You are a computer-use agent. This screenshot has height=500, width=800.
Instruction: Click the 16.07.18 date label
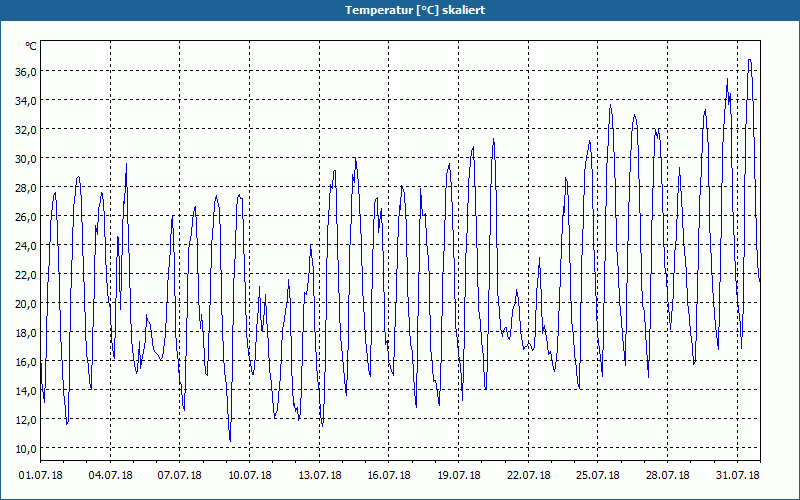pos(389,476)
